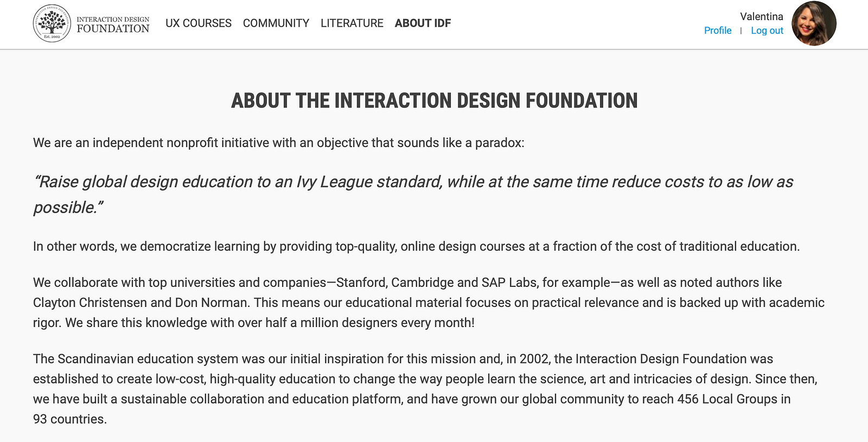868x442 pixels.
Task: Click Valentina's profile photo avatar
Action: 814,23
